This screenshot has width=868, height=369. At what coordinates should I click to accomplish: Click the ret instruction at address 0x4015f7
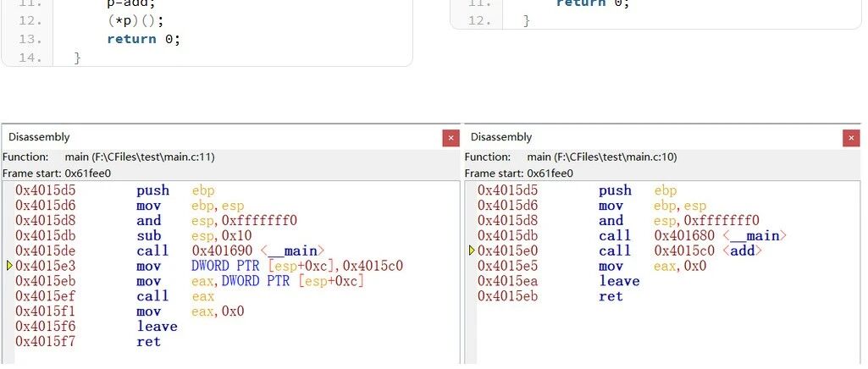[x=148, y=342]
